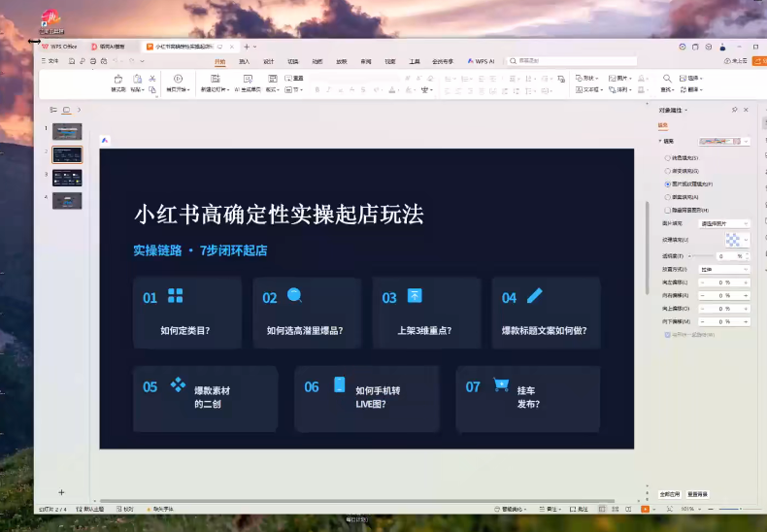
Task: Switch to slide sorter view icon in status bar
Action: pos(616,509)
